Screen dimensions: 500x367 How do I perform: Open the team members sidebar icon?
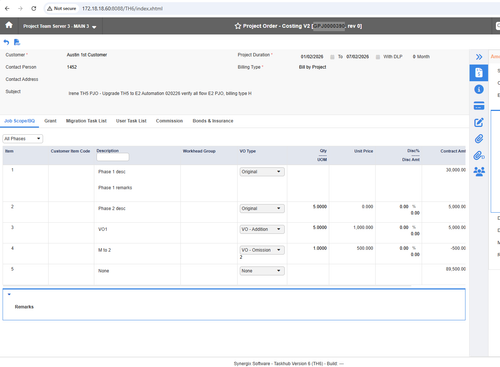tap(479, 171)
